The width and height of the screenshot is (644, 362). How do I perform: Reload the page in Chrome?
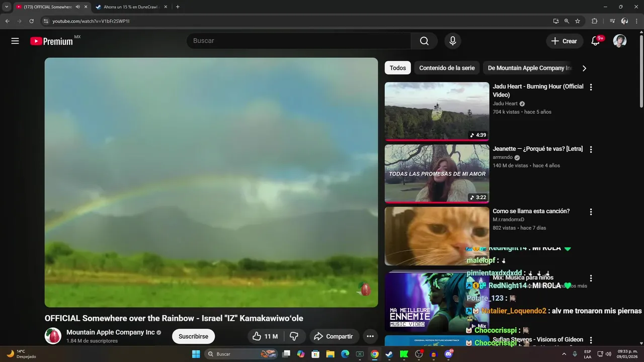point(31,21)
